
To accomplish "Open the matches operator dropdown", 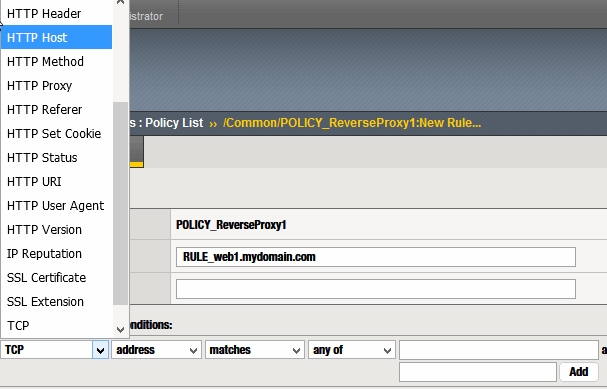I will pyautogui.click(x=255, y=350).
